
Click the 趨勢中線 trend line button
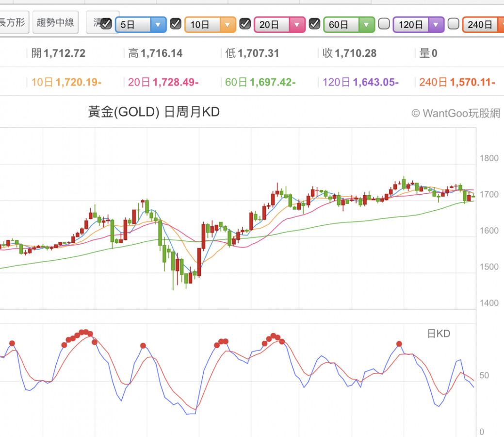point(55,22)
